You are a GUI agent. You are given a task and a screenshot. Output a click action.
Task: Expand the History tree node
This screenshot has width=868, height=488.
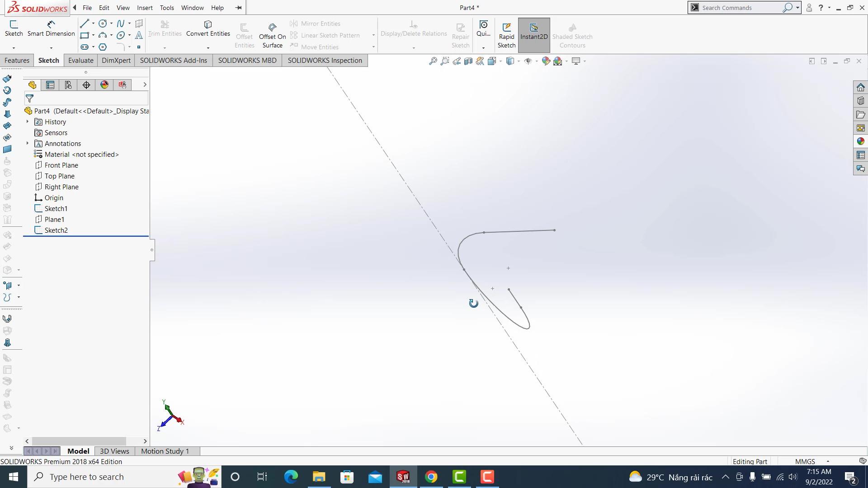coord(28,122)
